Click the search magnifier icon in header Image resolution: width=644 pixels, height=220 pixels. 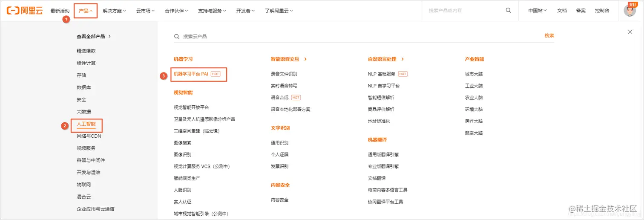click(x=508, y=11)
